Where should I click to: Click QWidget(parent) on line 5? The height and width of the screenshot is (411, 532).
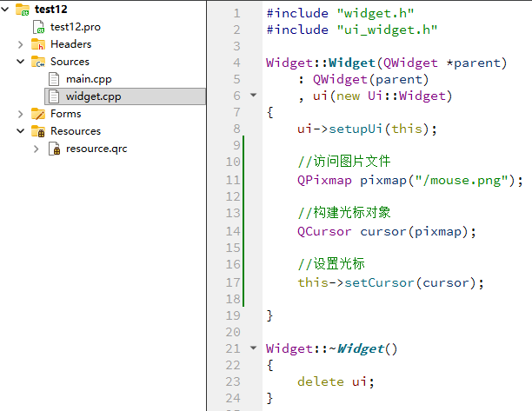point(371,80)
